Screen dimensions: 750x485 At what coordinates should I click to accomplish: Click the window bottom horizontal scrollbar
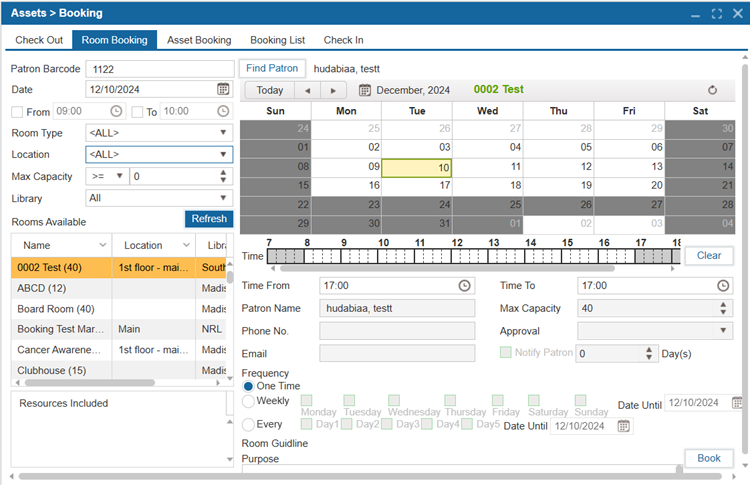click(x=370, y=476)
